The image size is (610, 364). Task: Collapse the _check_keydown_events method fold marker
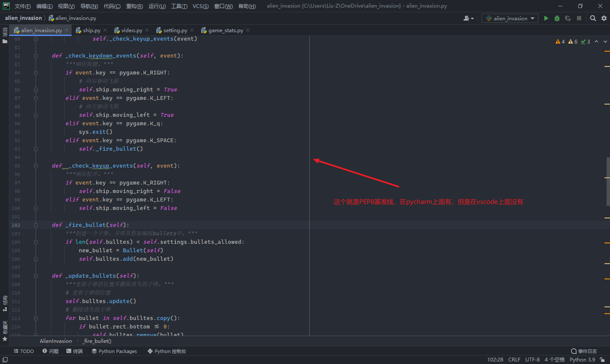coord(36,56)
